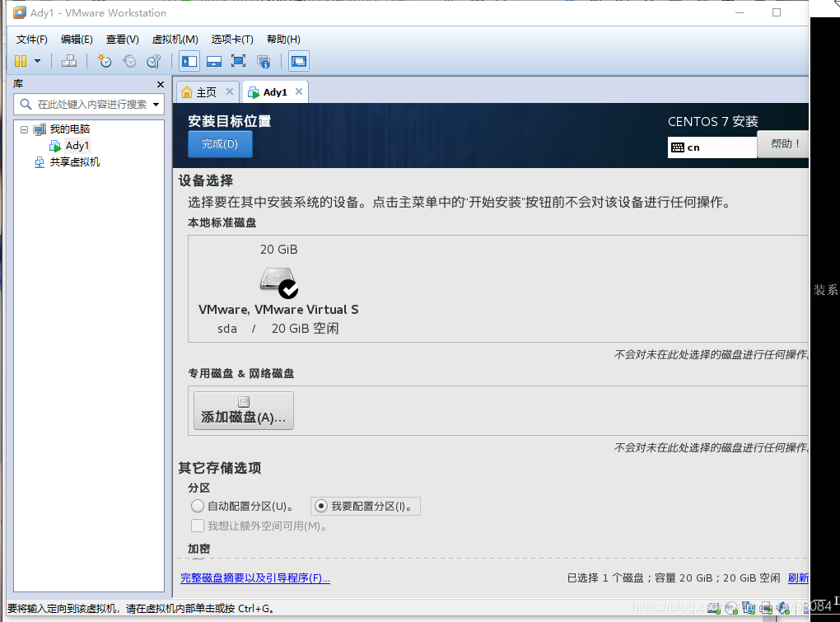This screenshot has width=840, height=622.
Task: Click the sound card status bar icon
Action: click(783, 608)
